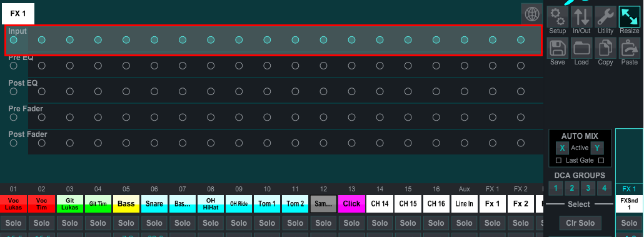Image resolution: width=644 pixels, height=237 pixels.
Task: Open the Setup gears icon
Action: (x=558, y=16)
